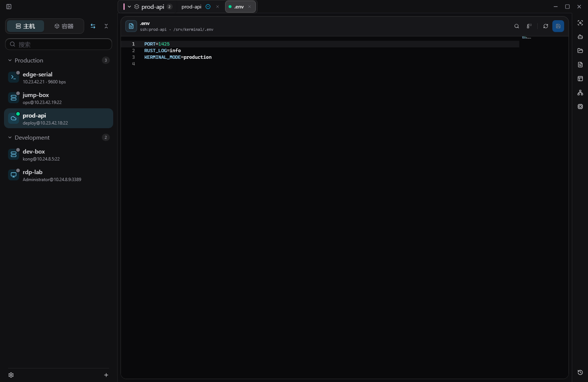Click the dev-box server icon
This screenshot has height=382, width=588.
(14, 154)
